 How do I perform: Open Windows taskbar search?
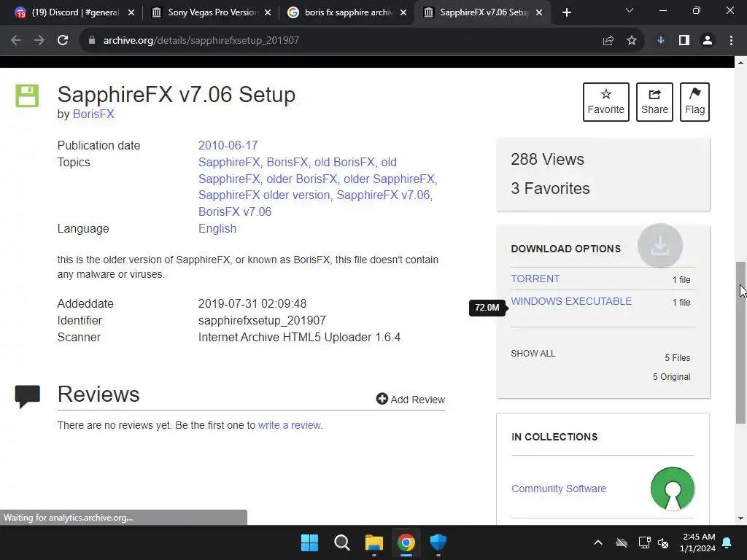(x=341, y=542)
